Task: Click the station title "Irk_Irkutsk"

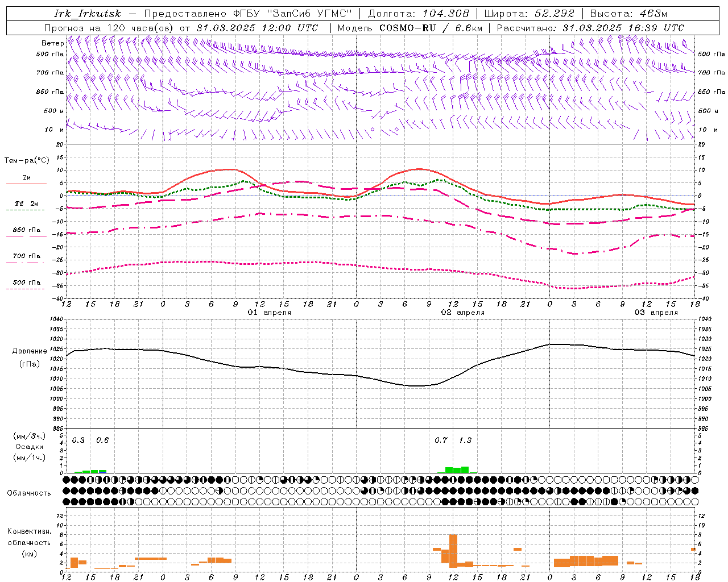Action: pos(87,14)
